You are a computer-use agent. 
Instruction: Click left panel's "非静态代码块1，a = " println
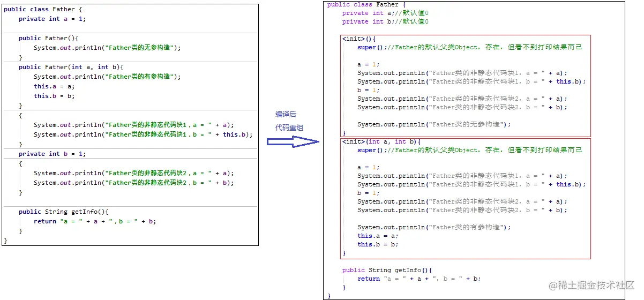click(x=134, y=125)
